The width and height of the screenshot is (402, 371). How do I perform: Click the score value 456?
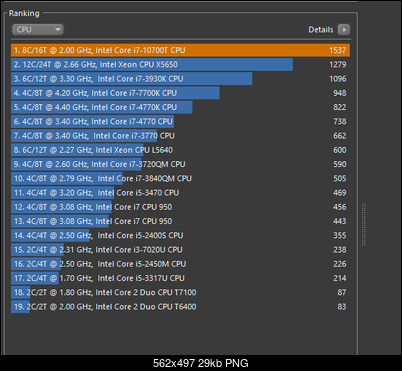pos(340,207)
